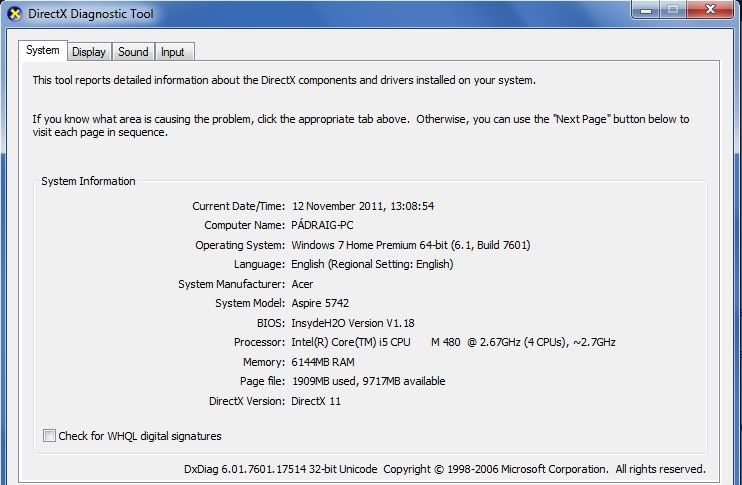742x485 pixels.
Task: Click the DirectX 11 version value
Action: pyautogui.click(x=316, y=401)
